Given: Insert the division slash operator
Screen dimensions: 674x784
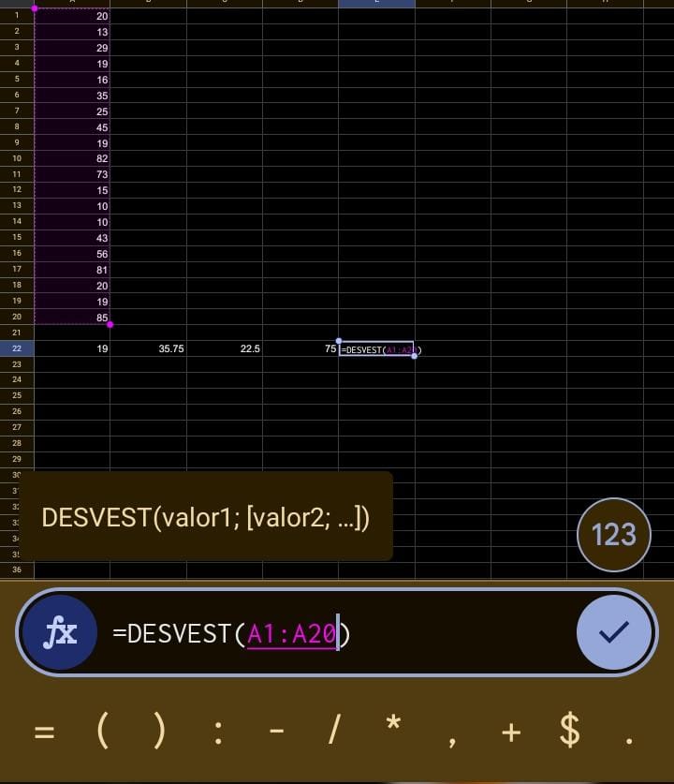Looking at the screenshot, I should (332, 732).
